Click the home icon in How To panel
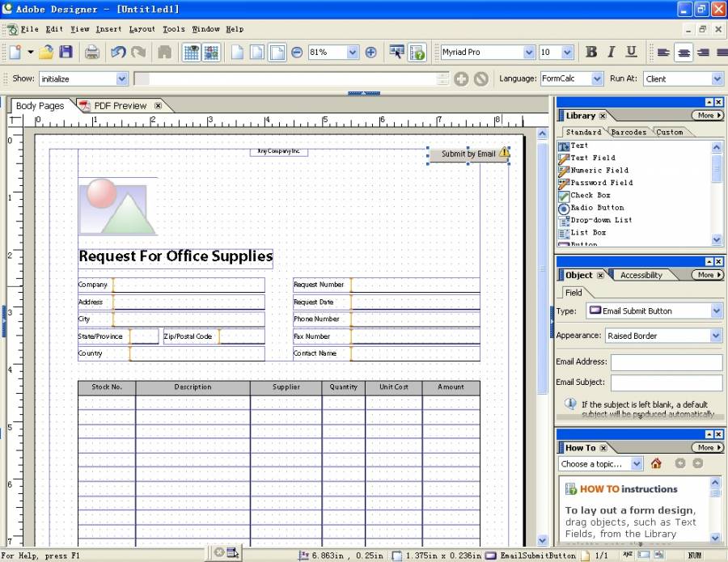The width and height of the screenshot is (728, 562). 656,463
